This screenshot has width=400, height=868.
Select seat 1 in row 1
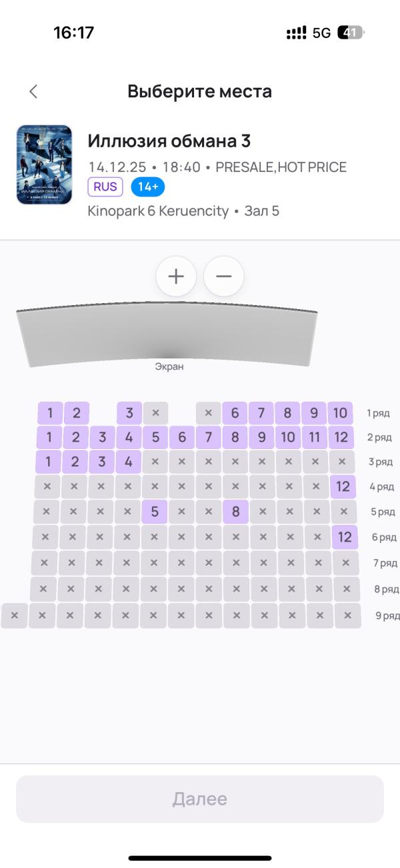click(49, 413)
